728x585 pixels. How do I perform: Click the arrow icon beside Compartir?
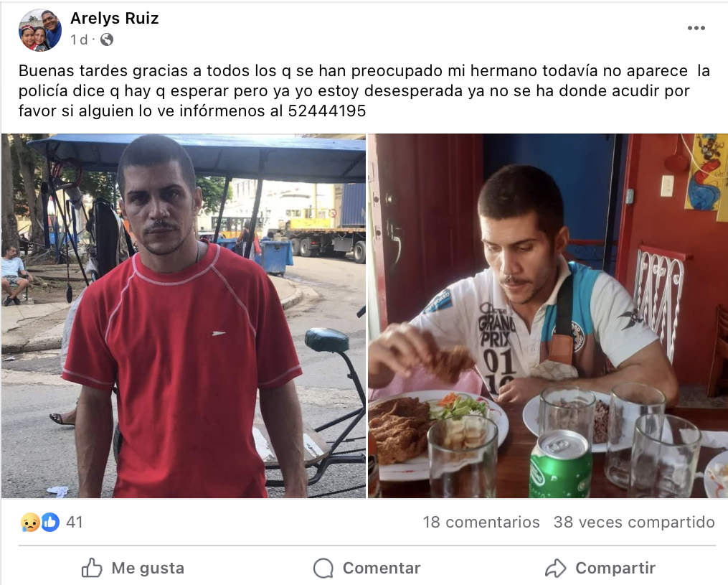[x=555, y=568]
